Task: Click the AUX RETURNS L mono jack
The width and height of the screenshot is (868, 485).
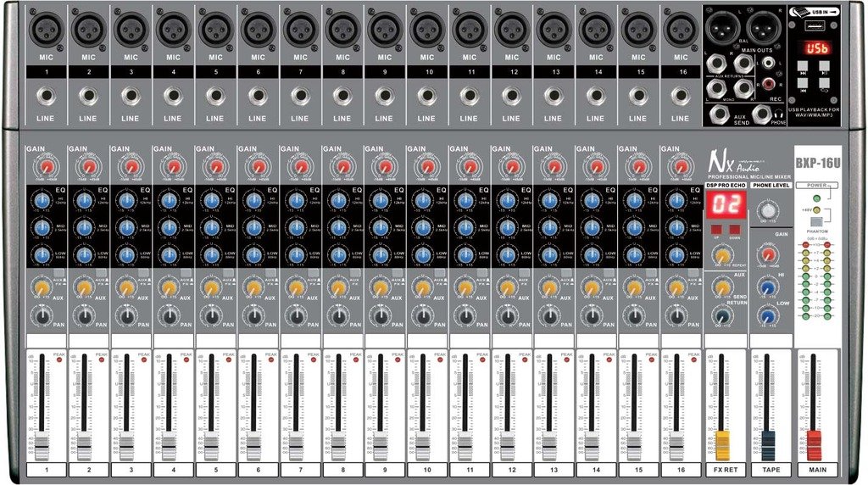Action: [717, 88]
